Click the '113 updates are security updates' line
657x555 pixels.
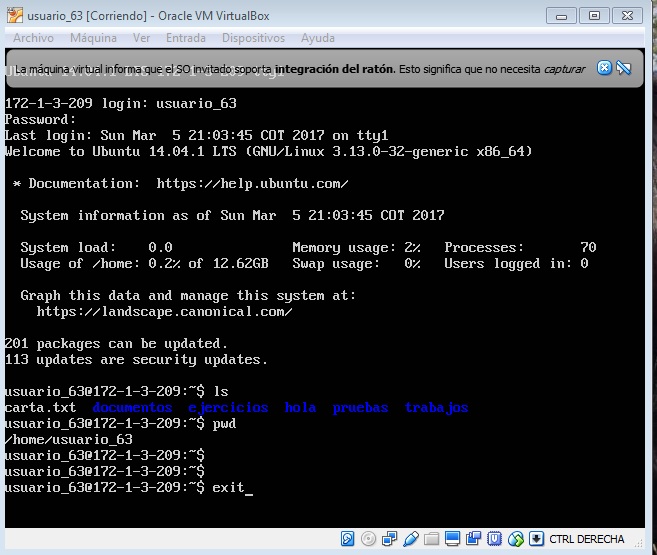coord(136,359)
